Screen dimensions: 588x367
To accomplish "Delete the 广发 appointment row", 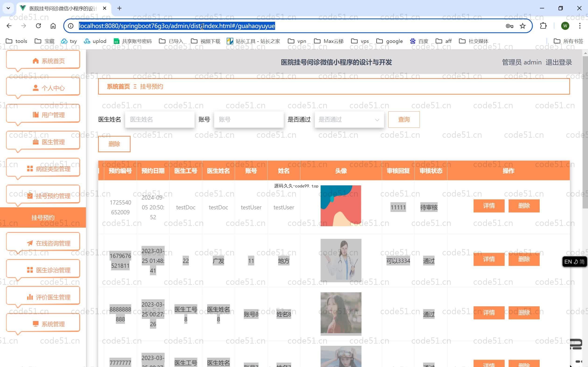I will (x=524, y=259).
